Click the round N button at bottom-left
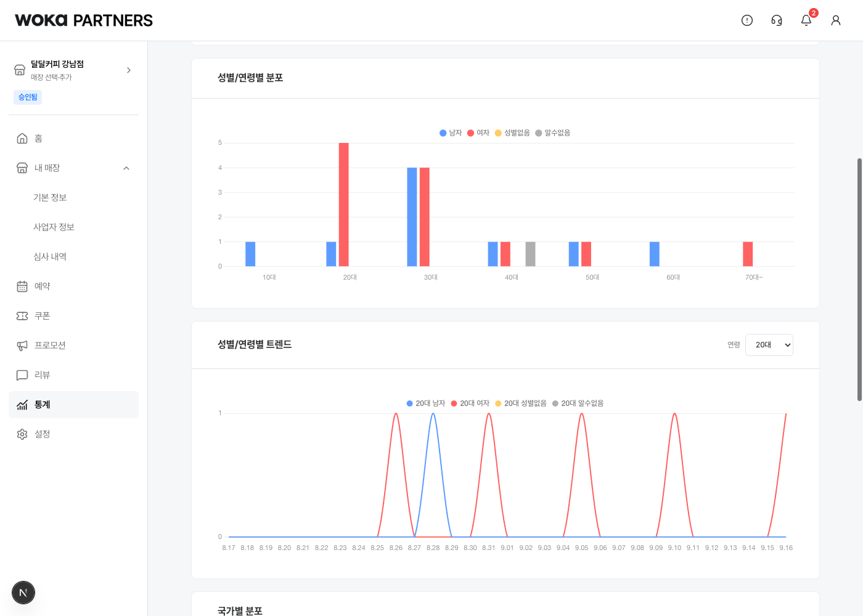 point(23,593)
